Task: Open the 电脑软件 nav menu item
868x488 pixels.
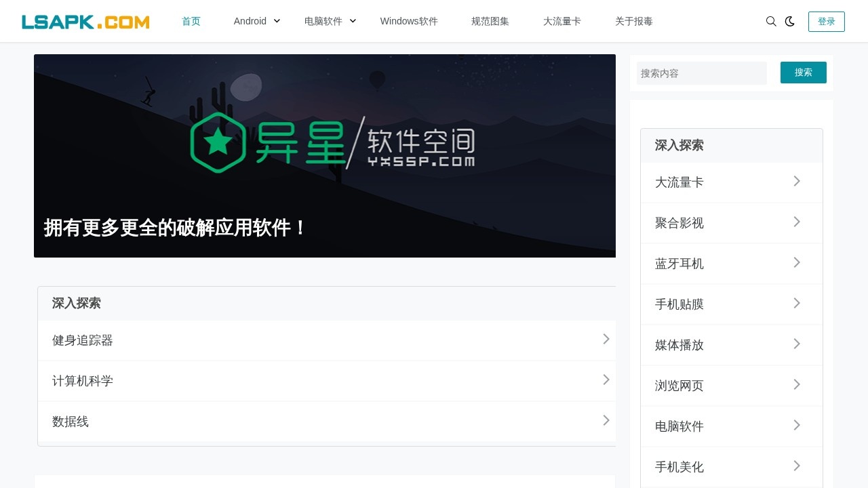Action: [323, 21]
